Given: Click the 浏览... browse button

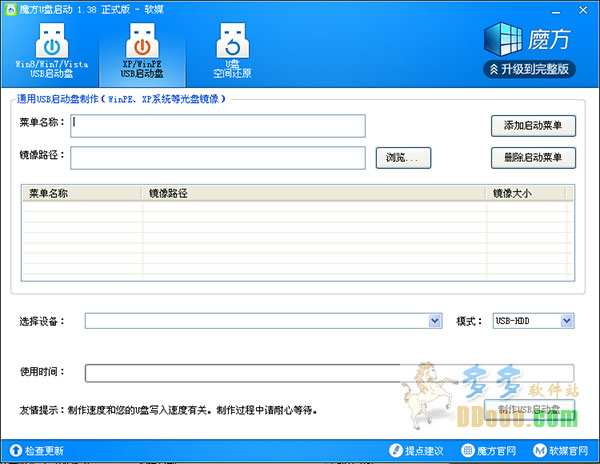Looking at the screenshot, I should tap(403, 158).
